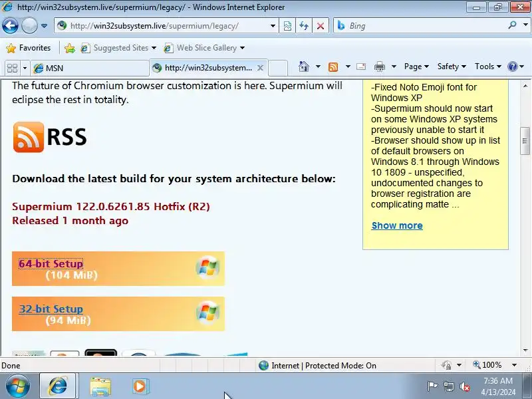Switch to the MSN tab
This screenshot has height=399, width=532.
90,68
